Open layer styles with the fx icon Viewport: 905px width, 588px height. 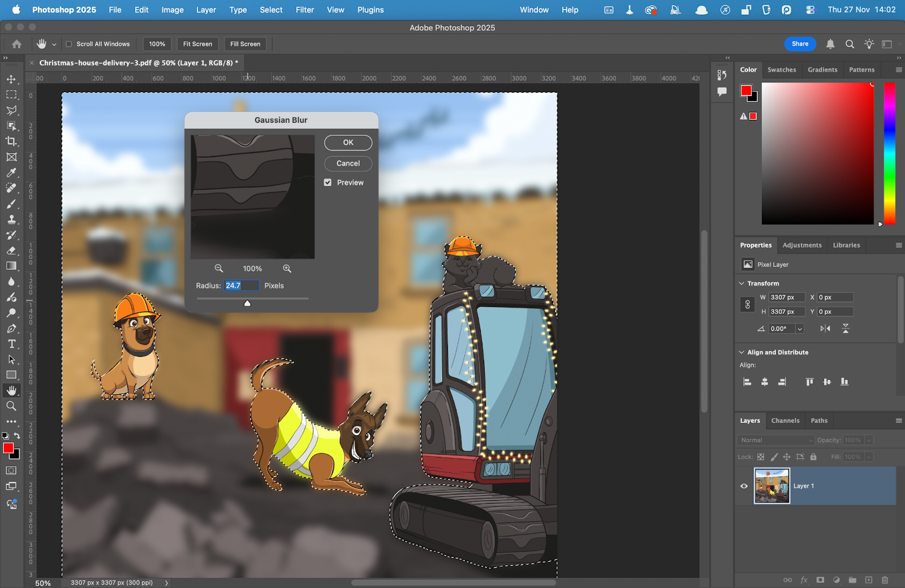pos(804,580)
